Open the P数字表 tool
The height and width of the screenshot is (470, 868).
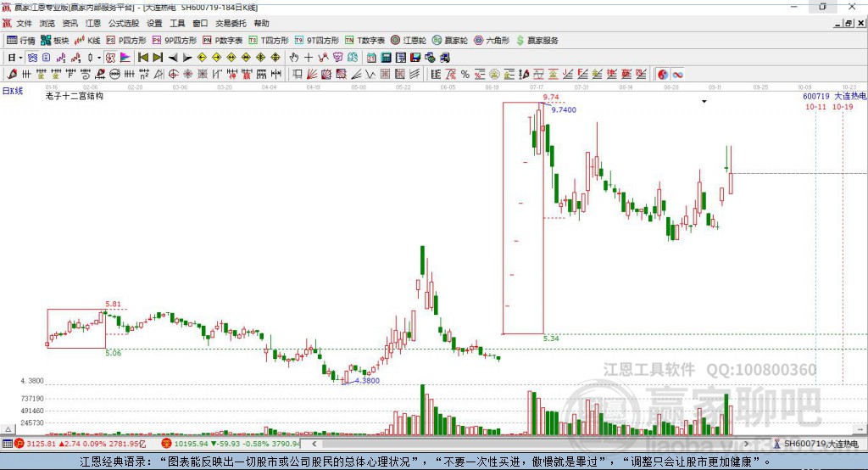click(223, 41)
